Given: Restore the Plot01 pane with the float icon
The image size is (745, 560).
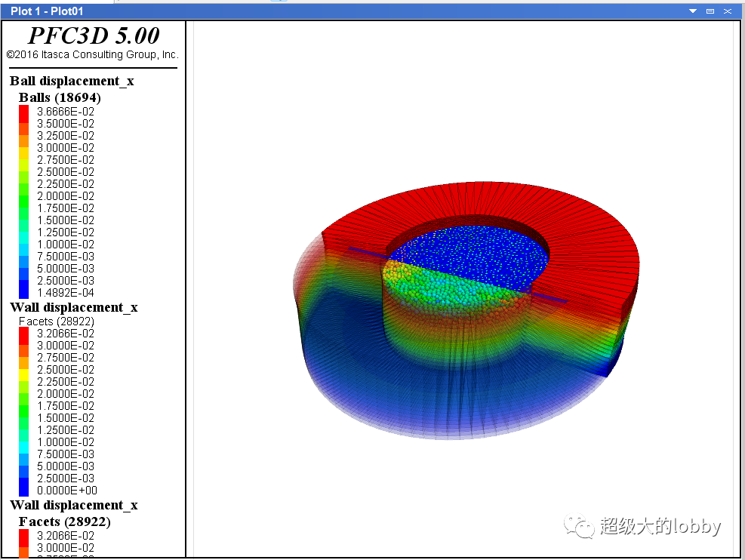Looking at the screenshot, I should point(710,11).
